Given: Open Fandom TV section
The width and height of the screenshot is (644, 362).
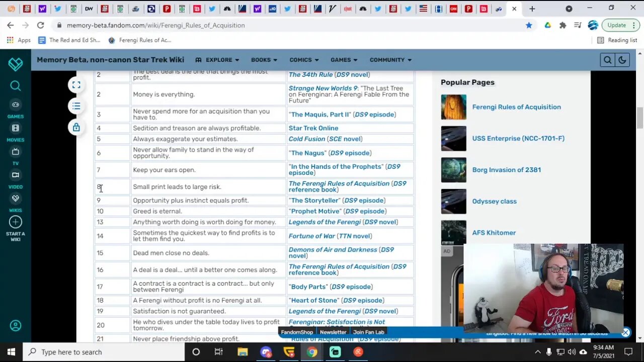Looking at the screenshot, I should pyautogui.click(x=16, y=156).
